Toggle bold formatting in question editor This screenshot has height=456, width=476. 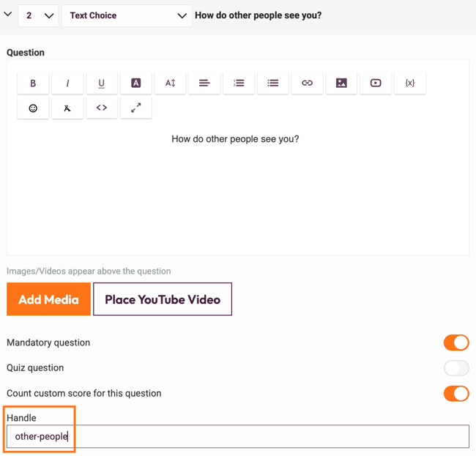tap(33, 83)
